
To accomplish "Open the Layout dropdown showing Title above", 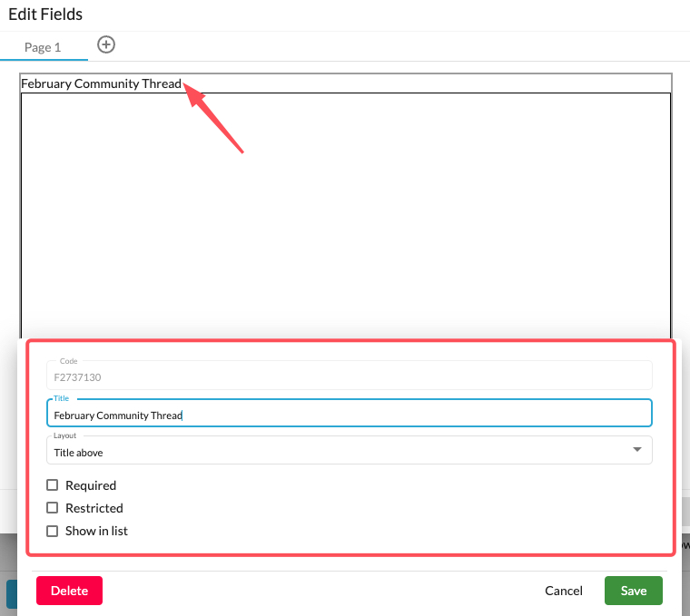I will pos(349,451).
